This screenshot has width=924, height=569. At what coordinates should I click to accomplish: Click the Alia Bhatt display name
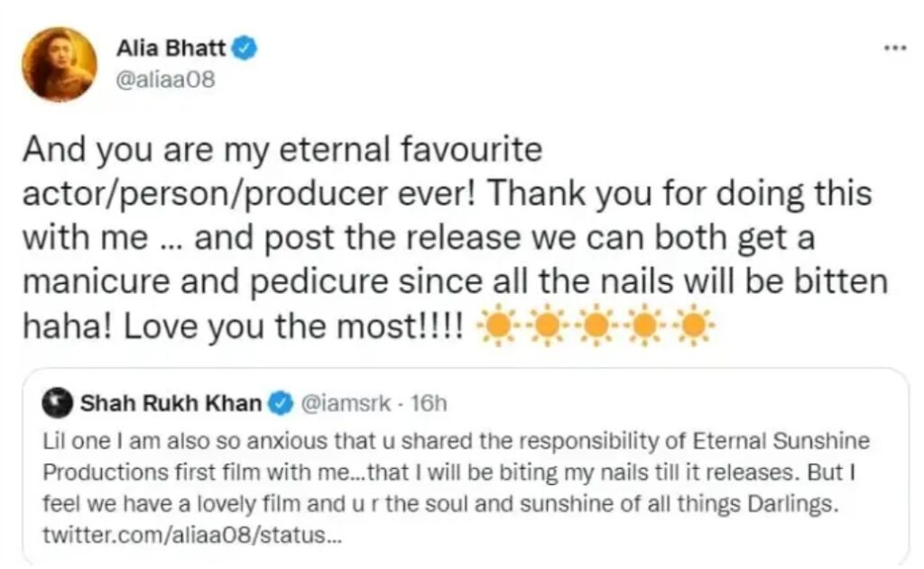pos(172,48)
